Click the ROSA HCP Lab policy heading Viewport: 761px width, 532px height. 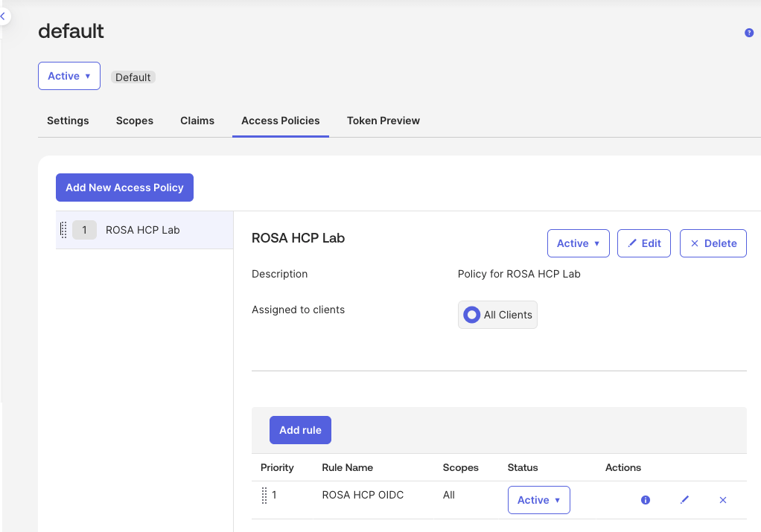298,238
